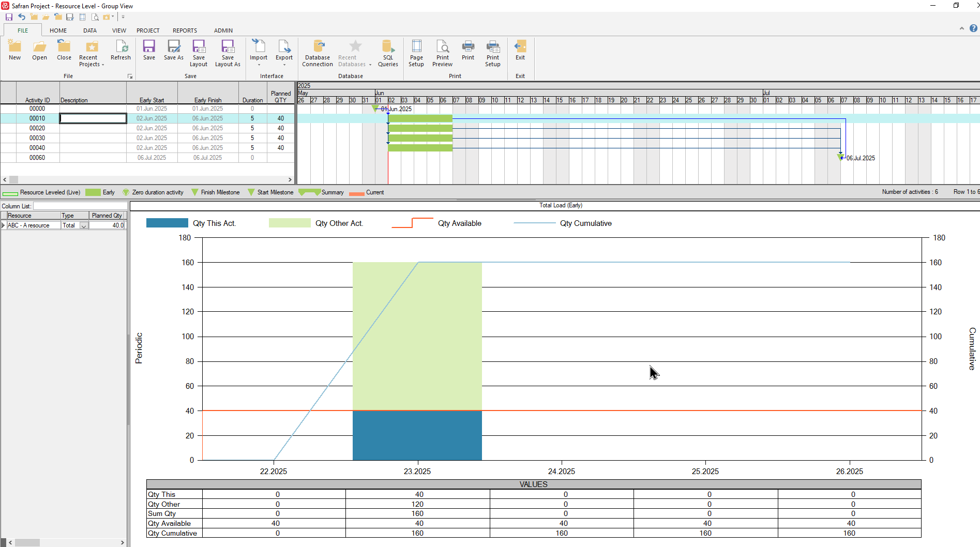Open the Import dropdown in Interface group
This screenshot has height=547, width=980.
pyautogui.click(x=259, y=53)
